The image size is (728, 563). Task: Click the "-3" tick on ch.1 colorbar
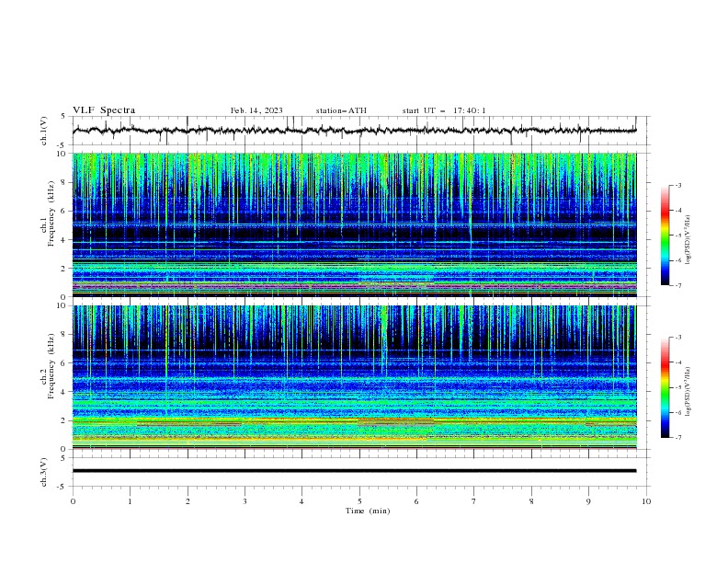point(677,185)
